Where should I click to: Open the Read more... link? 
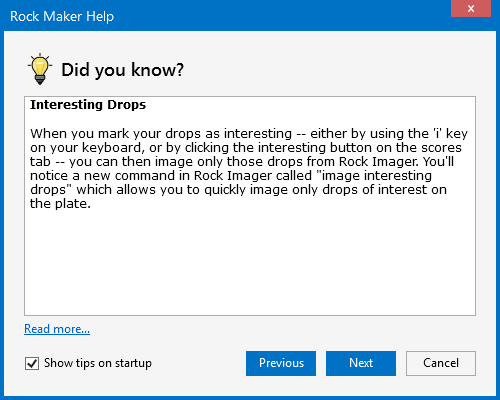click(x=57, y=329)
